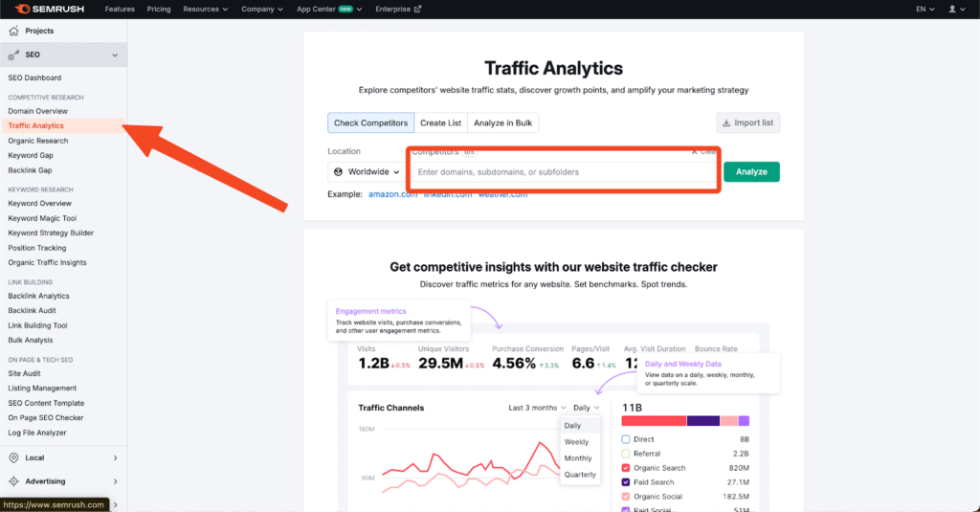Select Weekly from the interval menu
Image resolution: width=980 pixels, height=512 pixels.
(x=577, y=442)
